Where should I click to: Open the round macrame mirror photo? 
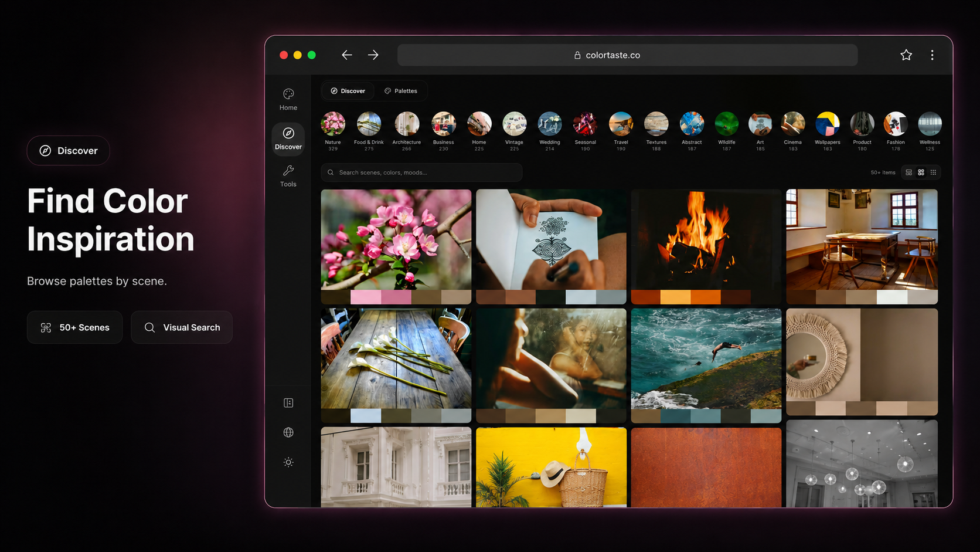pos(862,354)
